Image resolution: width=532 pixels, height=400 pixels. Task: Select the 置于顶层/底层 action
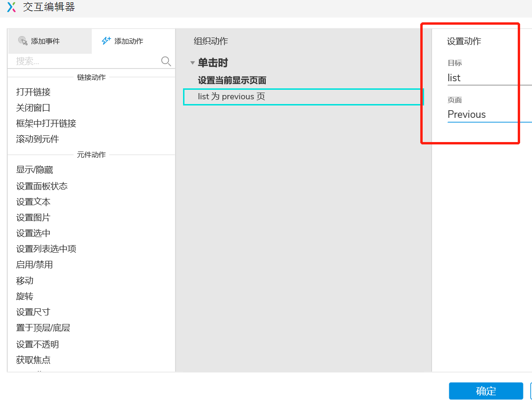(x=43, y=328)
